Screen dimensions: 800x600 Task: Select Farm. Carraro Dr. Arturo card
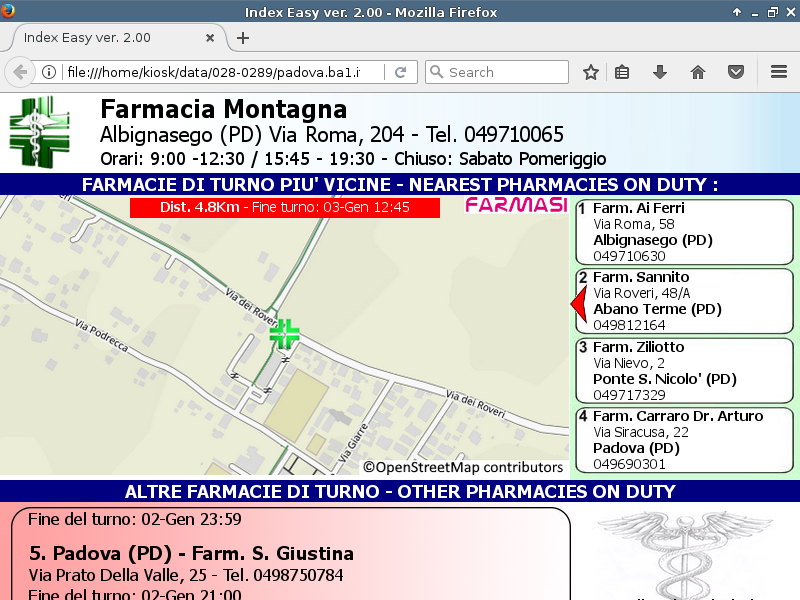[684, 440]
